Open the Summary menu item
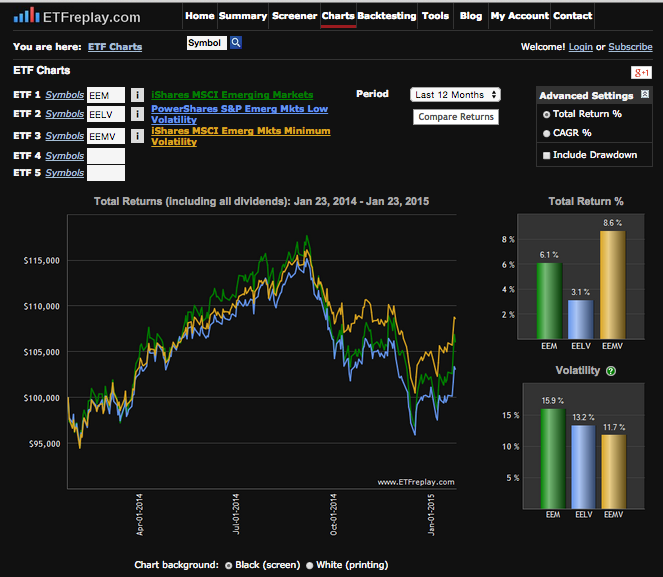The height and width of the screenshot is (577, 663). click(243, 16)
